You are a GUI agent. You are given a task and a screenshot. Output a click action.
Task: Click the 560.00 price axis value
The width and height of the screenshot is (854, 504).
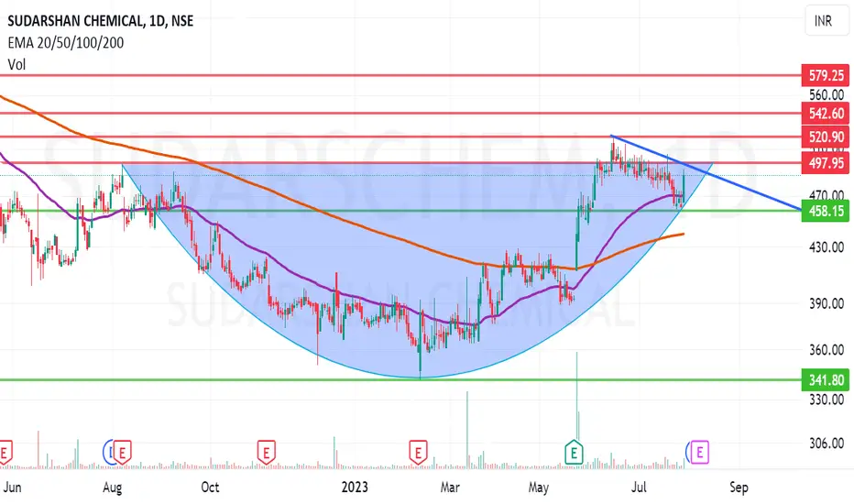827,94
